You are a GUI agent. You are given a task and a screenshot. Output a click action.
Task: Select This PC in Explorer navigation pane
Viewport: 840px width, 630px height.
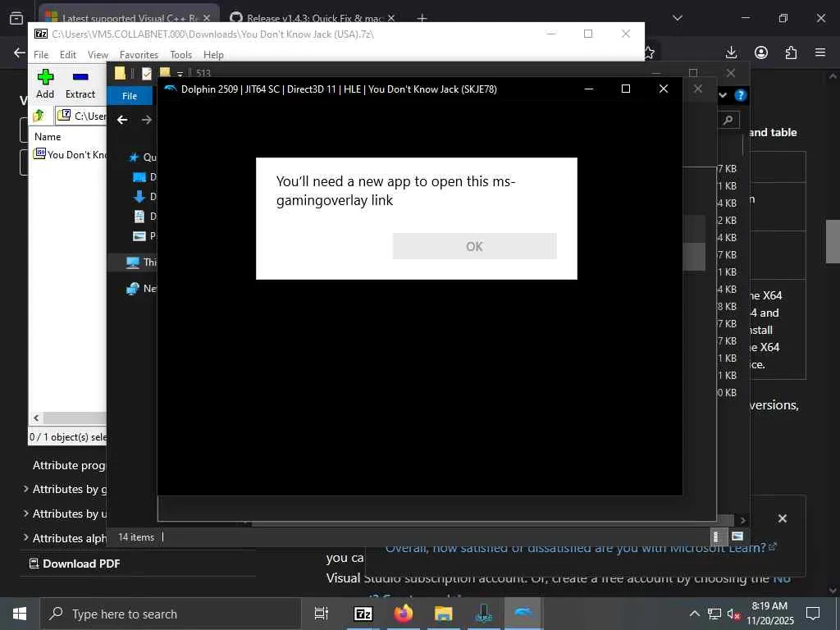click(141, 262)
